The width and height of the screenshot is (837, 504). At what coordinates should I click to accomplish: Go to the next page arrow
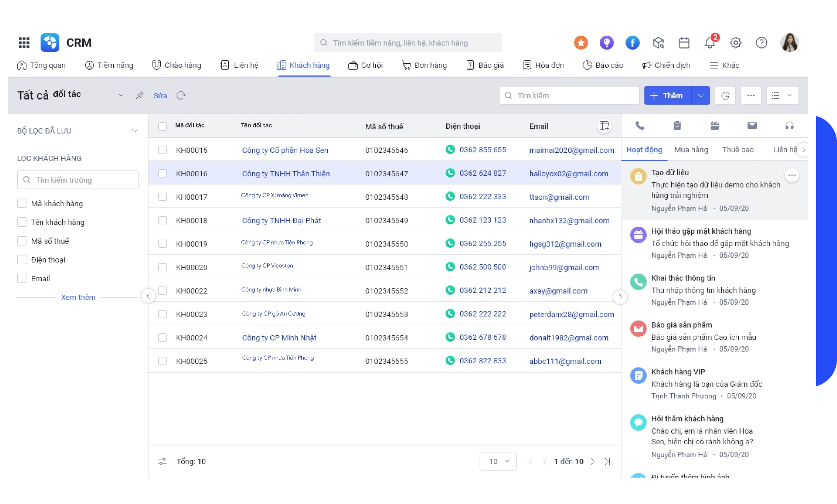coord(592,461)
